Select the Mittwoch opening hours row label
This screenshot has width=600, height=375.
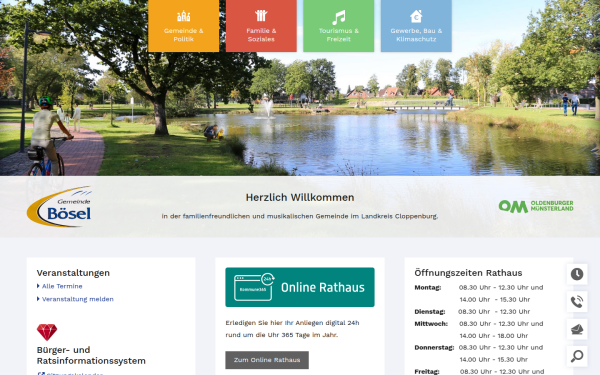click(431, 324)
